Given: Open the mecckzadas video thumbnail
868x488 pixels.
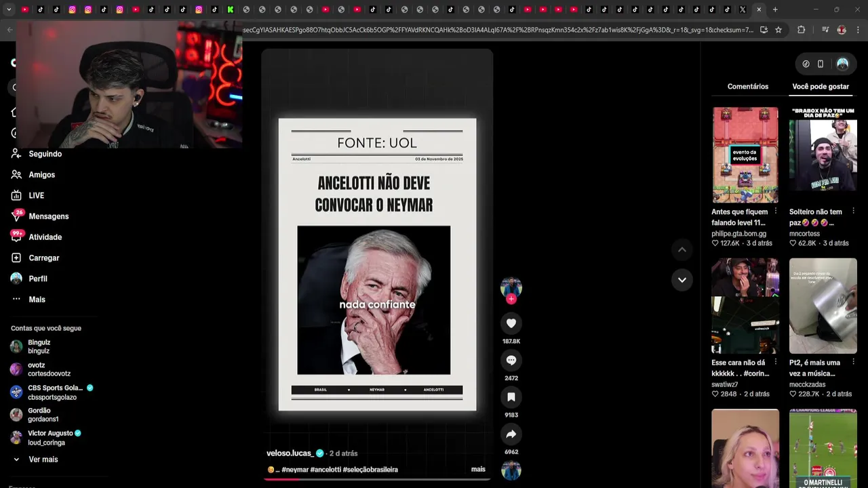Looking at the screenshot, I should point(823,306).
